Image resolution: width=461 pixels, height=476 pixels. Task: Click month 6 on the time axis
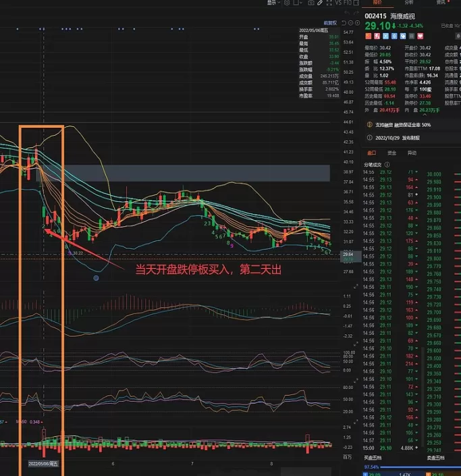(x=113, y=464)
